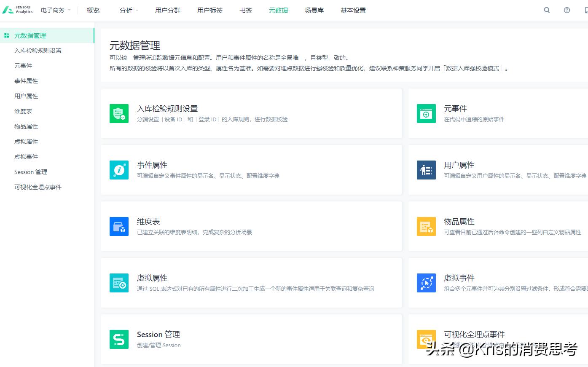The height and width of the screenshot is (367, 588).
Task: Open 可视化全埋点事件 from the sidebar
Action: pyautogui.click(x=38, y=187)
